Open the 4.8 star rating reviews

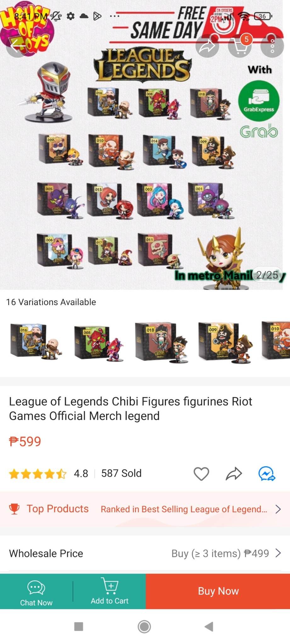point(48,474)
